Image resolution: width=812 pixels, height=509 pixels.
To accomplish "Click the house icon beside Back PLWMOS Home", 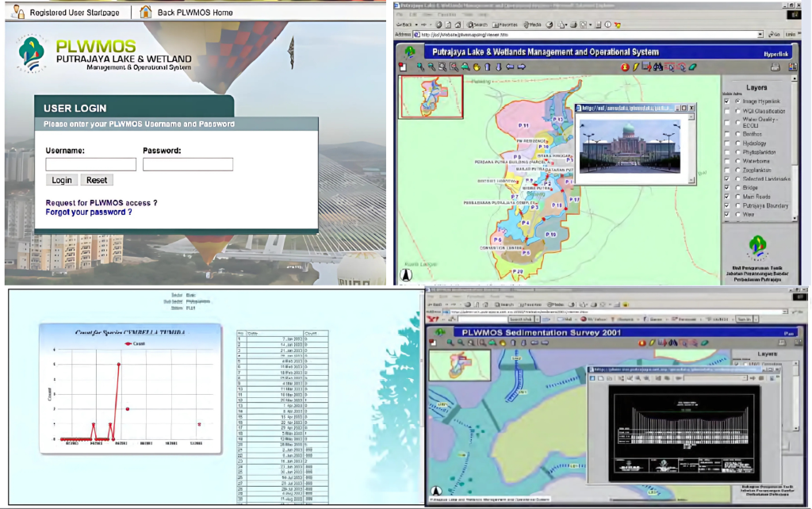I will (x=146, y=12).
